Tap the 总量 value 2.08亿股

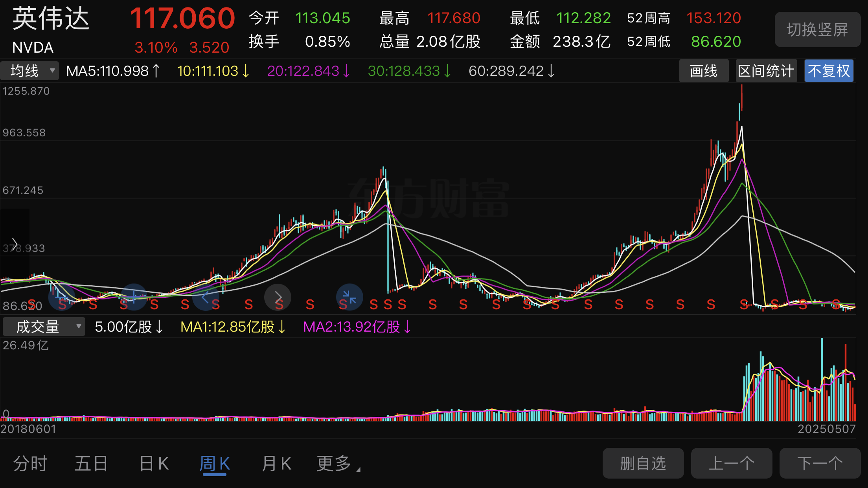449,42
